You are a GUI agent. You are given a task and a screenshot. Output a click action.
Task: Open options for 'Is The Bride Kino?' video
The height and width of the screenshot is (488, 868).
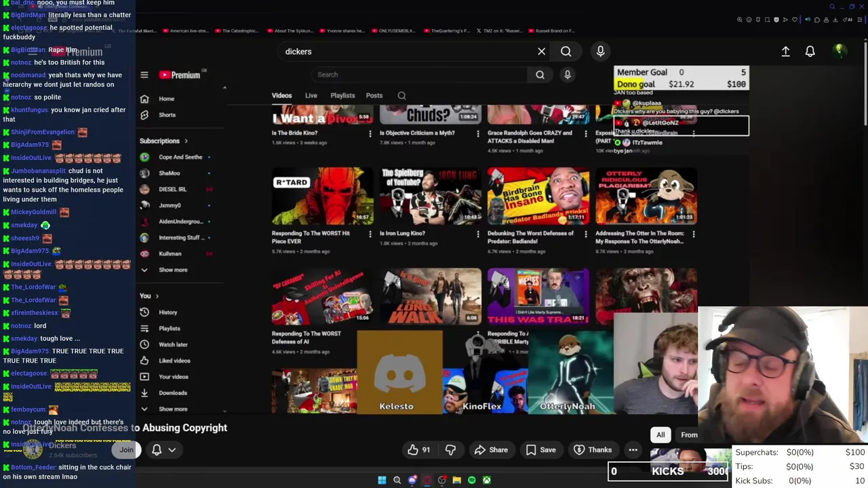click(370, 134)
